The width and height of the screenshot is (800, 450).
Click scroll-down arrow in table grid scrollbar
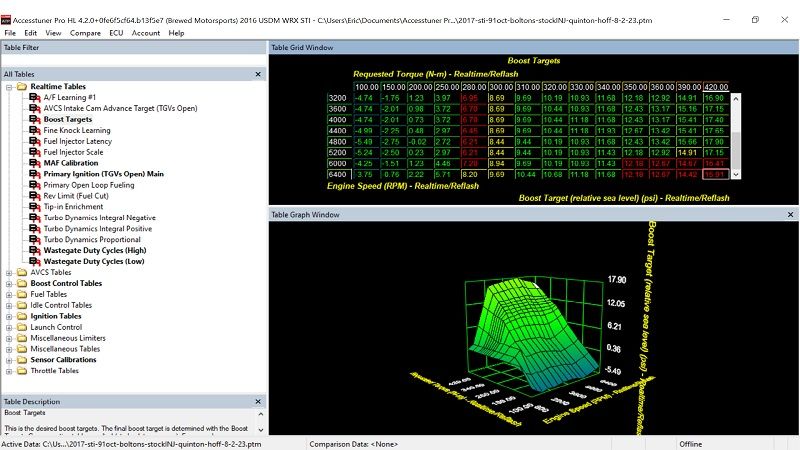coord(736,174)
